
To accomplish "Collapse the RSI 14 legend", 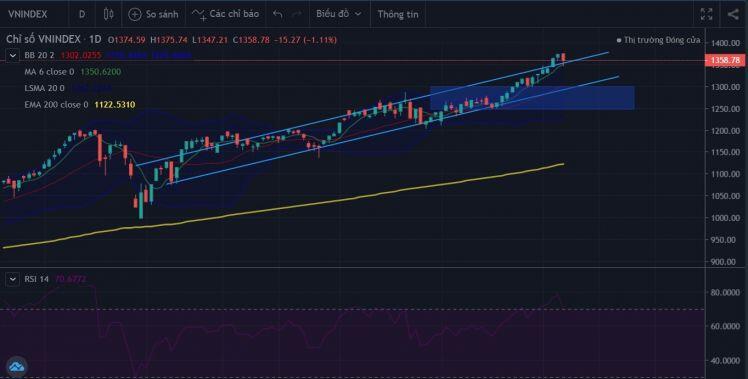I will (12, 279).
